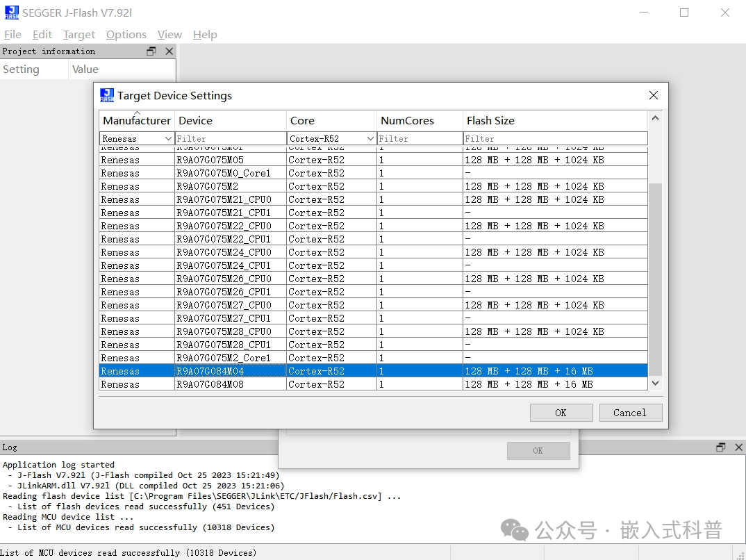Select device R9A07G075M21_CPU0
The height and width of the screenshot is (560, 746).
[x=373, y=200]
